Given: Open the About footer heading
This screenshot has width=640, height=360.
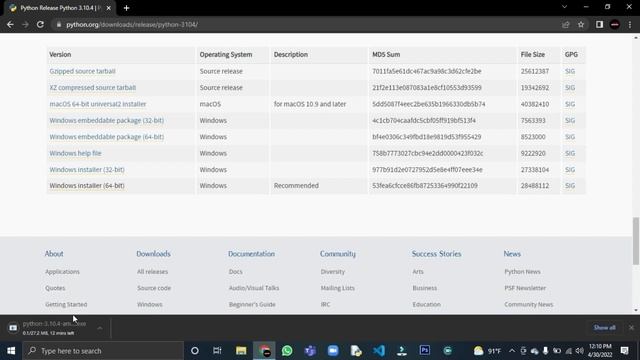Looking at the screenshot, I should point(54,253).
